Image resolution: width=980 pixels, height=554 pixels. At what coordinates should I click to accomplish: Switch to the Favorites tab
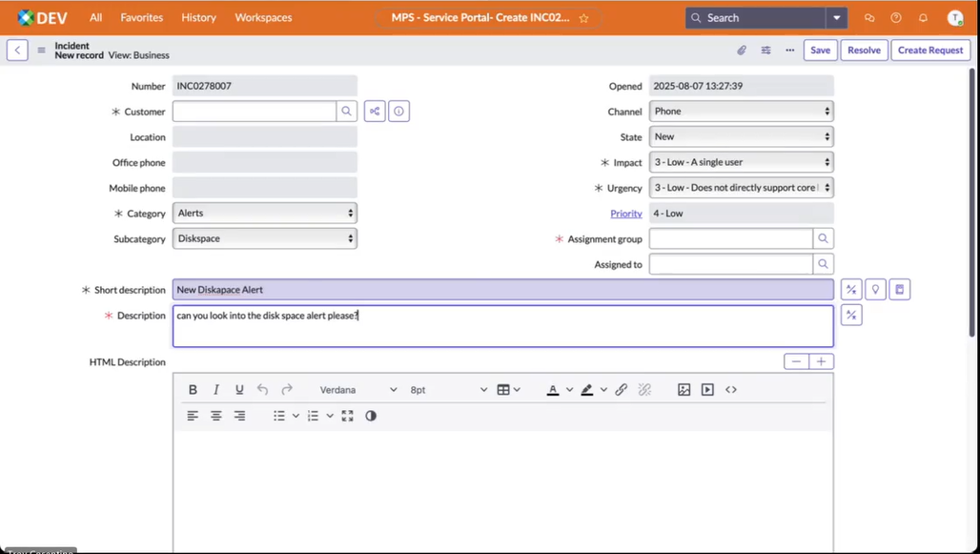(x=141, y=17)
